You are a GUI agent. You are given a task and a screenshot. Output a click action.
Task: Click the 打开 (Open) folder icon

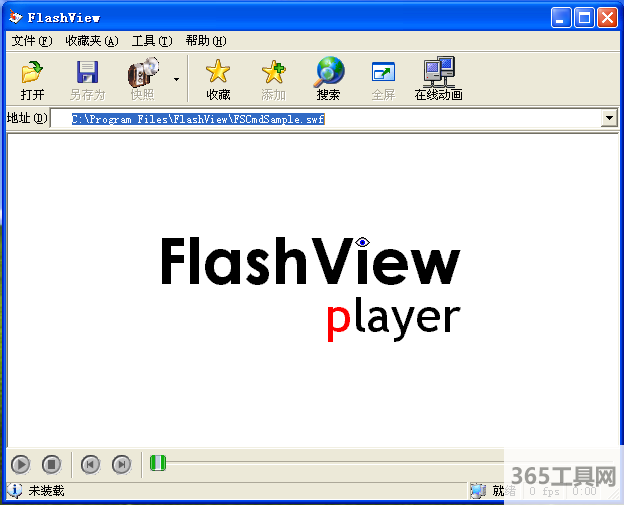(x=32, y=73)
